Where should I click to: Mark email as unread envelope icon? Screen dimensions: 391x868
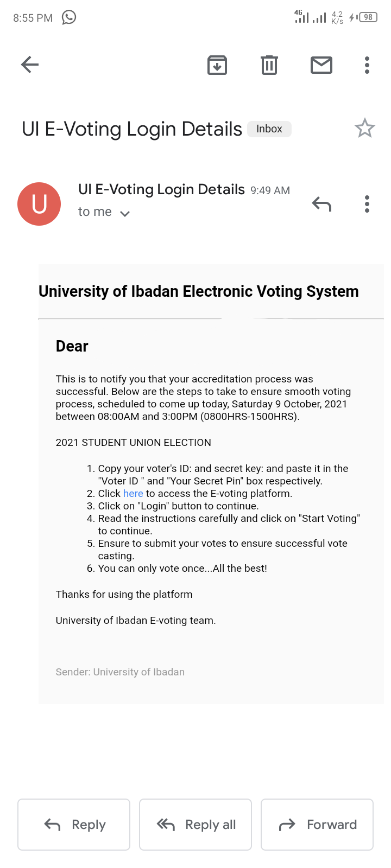pyautogui.click(x=321, y=65)
